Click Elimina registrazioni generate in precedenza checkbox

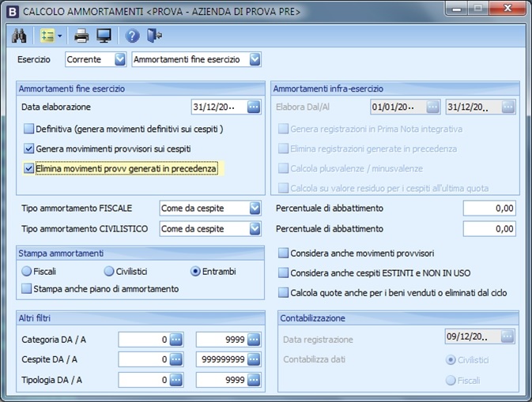pyautogui.click(x=283, y=148)
